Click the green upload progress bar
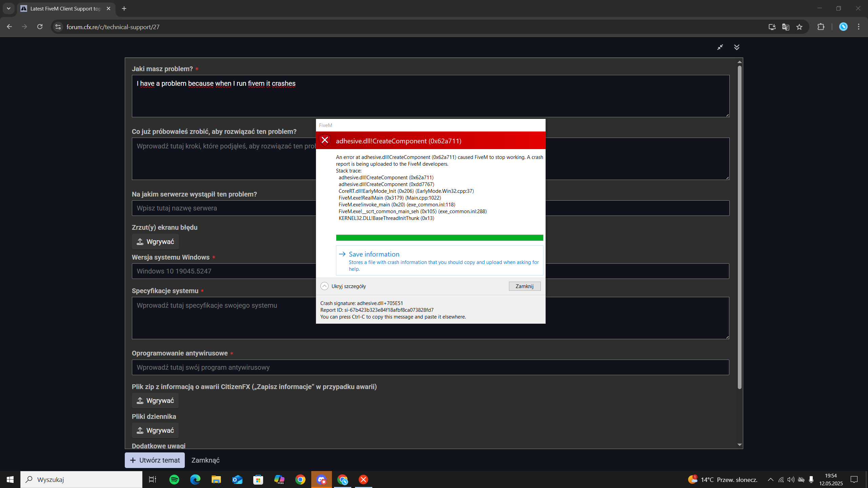The height and width of the screenshot is (488, 868). (x=439, y=238)
